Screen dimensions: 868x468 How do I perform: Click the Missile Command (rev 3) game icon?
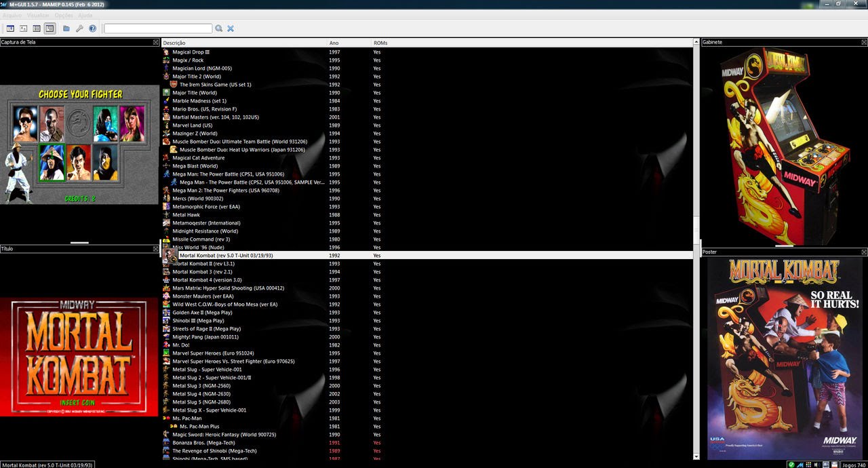click(x=166, y=239)
